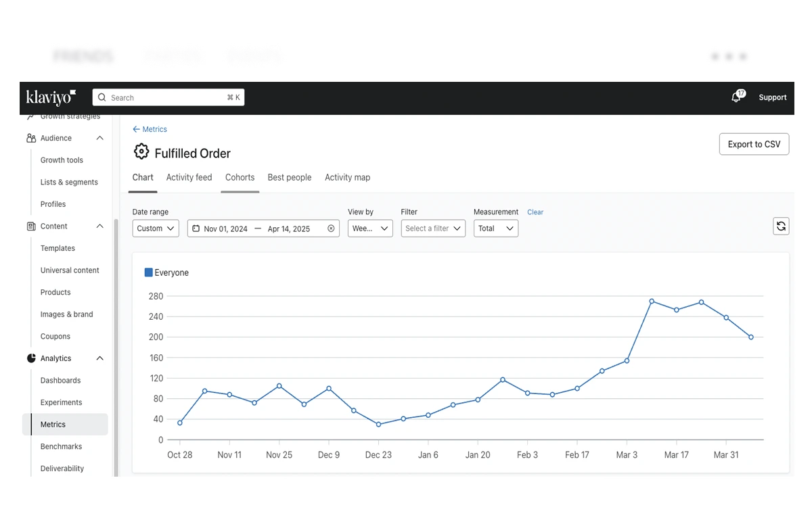Clear the date range with the X icon
The image size is (812, 524).
[331, 229]
